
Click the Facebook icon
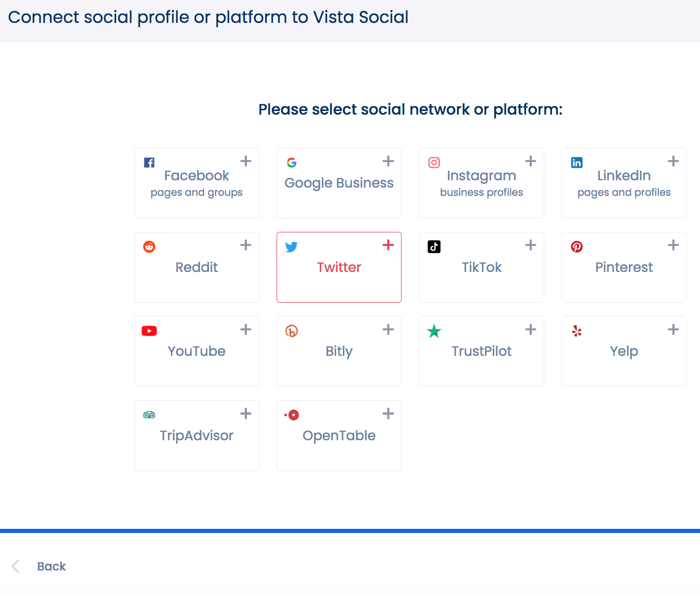149,162
